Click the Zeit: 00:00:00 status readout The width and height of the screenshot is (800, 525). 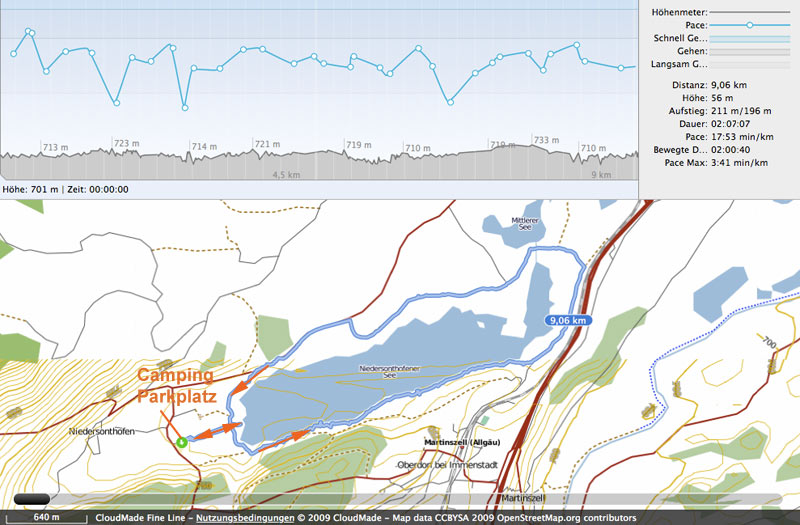[x=96, y=189]
